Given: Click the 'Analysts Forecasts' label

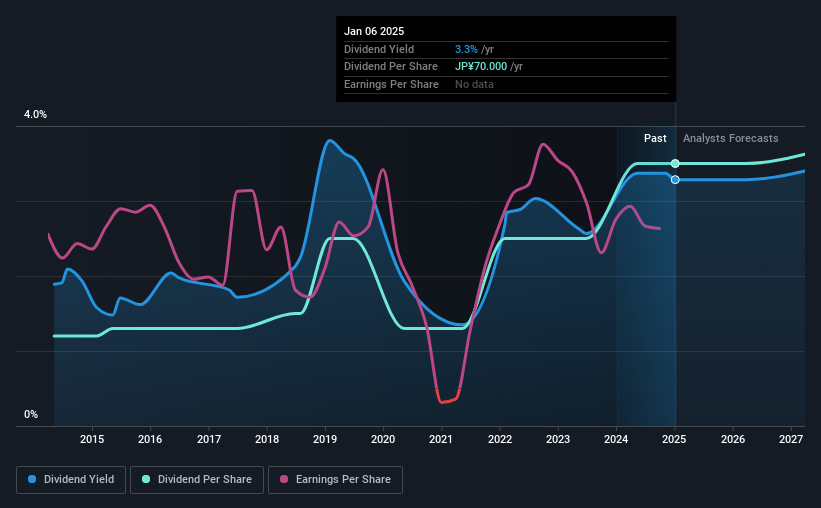Looking at the screenshot, I should click(730, 138).
